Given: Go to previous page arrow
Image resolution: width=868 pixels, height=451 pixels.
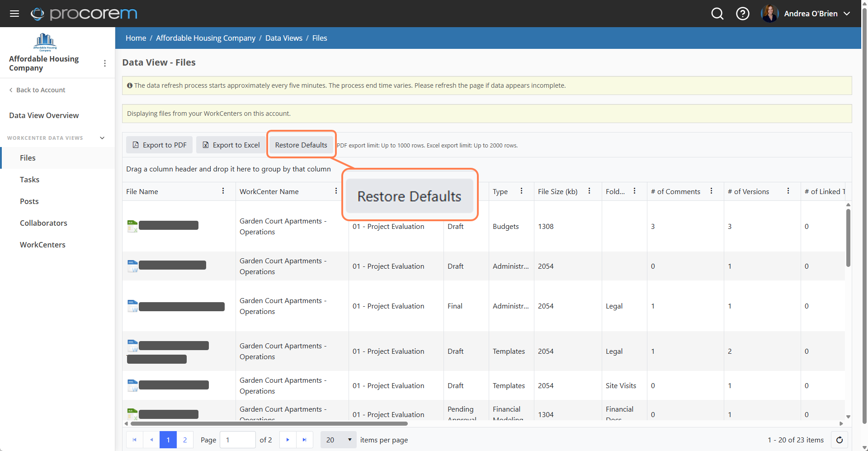Looking at the screenshot, I should tap(151, 440).
